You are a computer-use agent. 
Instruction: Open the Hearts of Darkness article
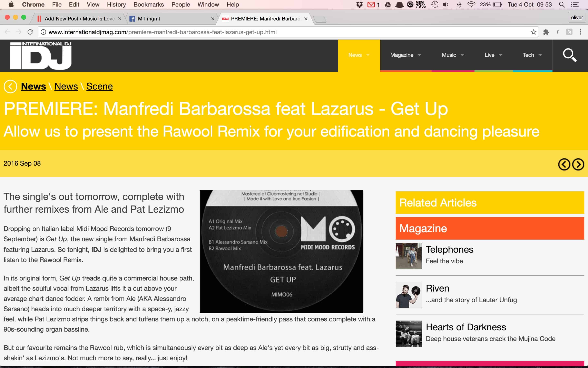pos(466,327)
